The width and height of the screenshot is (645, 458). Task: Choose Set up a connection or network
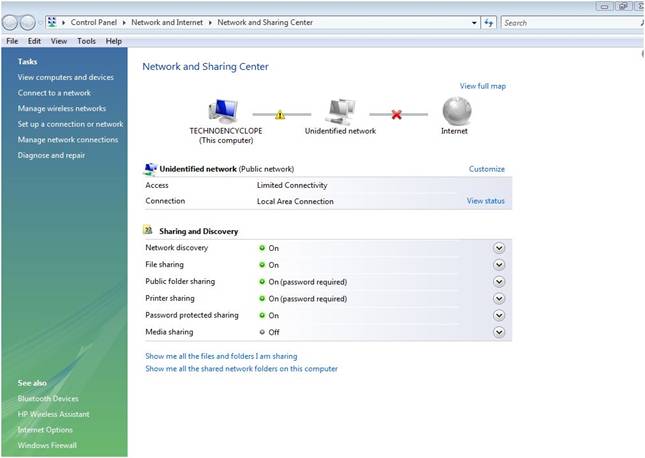(70, 124)
